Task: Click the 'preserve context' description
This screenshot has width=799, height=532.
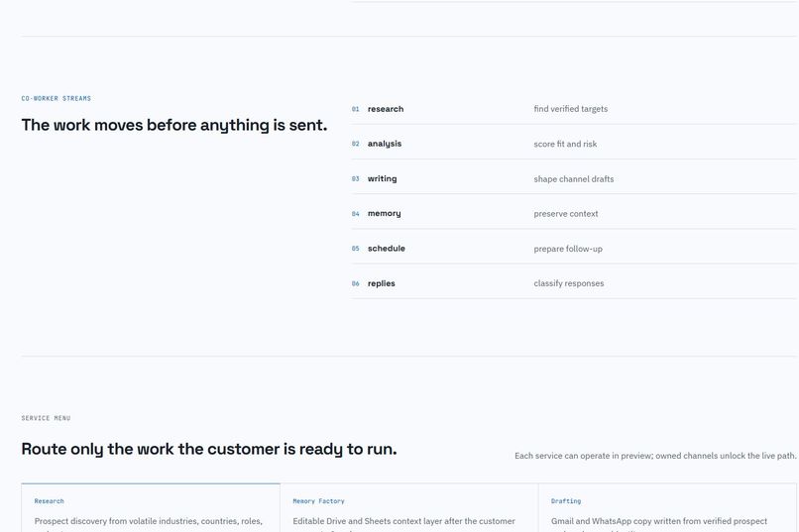Action: (566, 214)
